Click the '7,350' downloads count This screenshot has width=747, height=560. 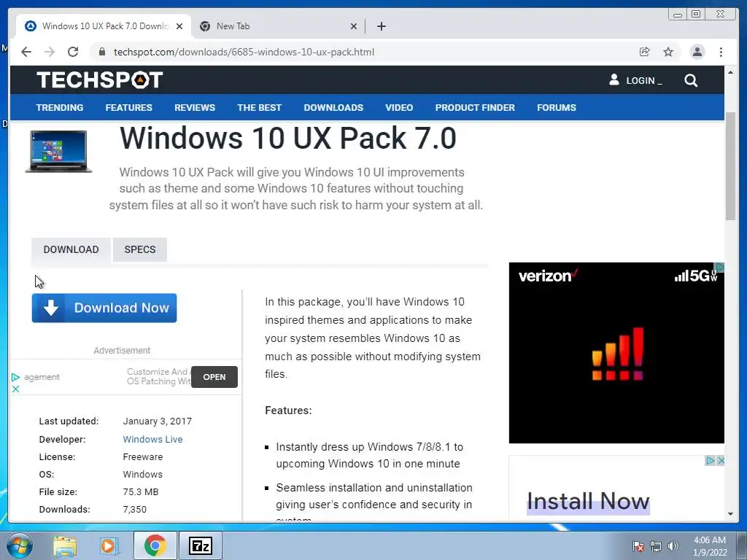click(x=134, y=509)
